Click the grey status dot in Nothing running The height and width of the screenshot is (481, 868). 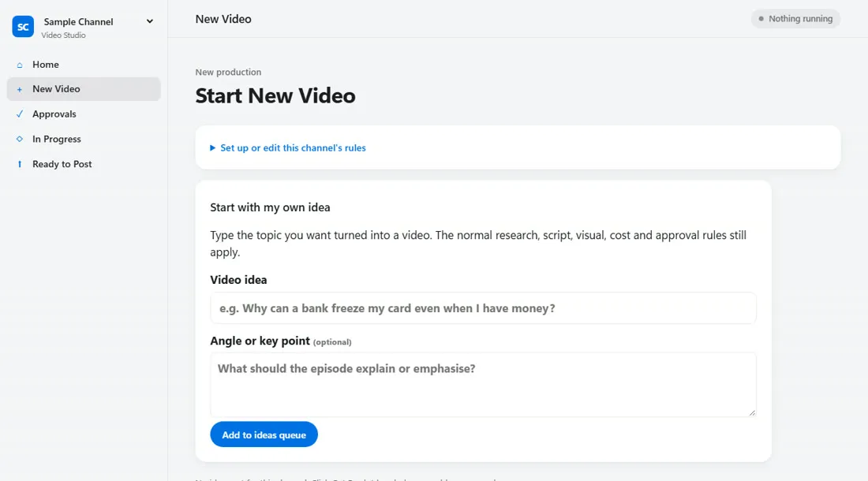(x=761, y=19)
